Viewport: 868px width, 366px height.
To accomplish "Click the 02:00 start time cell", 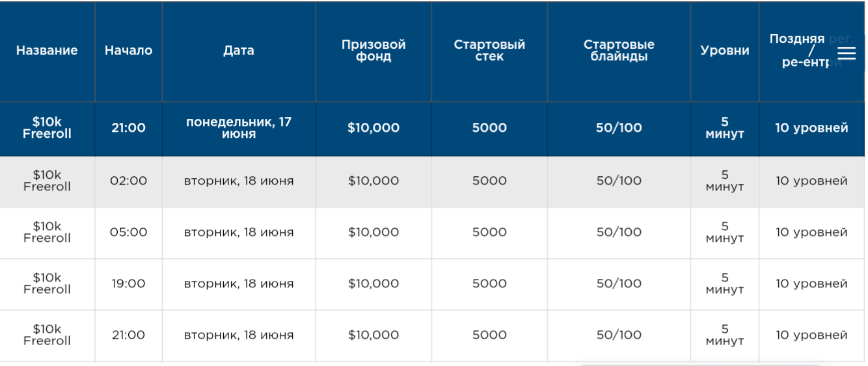I will point(128,181).
